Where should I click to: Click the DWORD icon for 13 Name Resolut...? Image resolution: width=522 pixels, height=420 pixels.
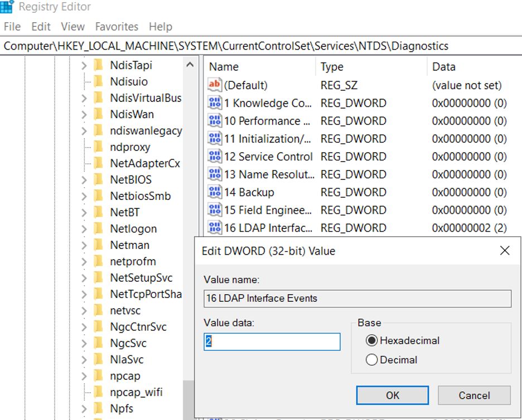[x=214, y=174]
